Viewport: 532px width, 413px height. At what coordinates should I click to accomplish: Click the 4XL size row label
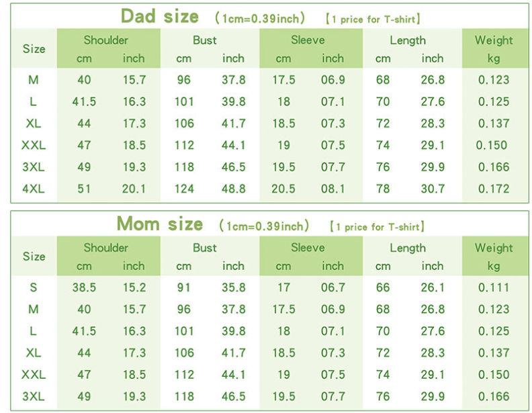coord(34,189)
